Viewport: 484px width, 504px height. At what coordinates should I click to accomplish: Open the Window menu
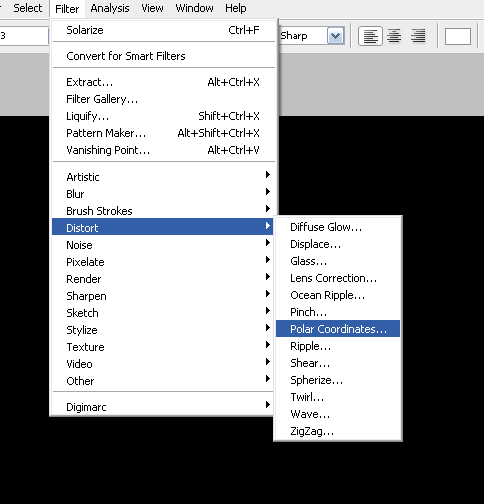tap(194, 8)
